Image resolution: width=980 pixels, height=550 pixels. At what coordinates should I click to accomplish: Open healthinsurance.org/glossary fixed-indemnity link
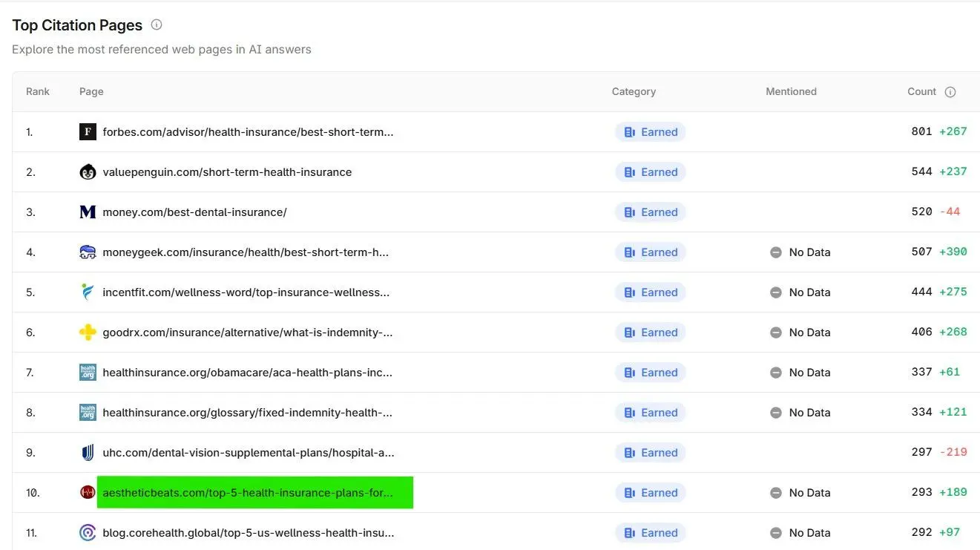point(248,413)
